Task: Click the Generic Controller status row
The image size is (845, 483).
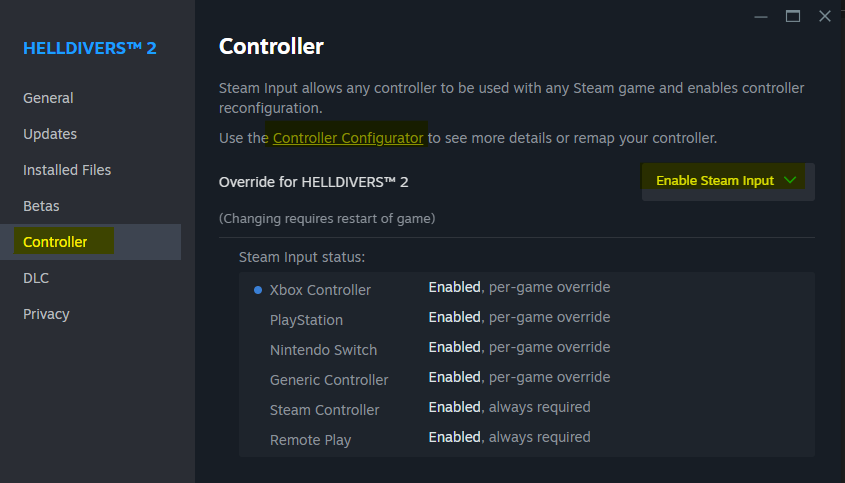Action: (x=329, y=380)
